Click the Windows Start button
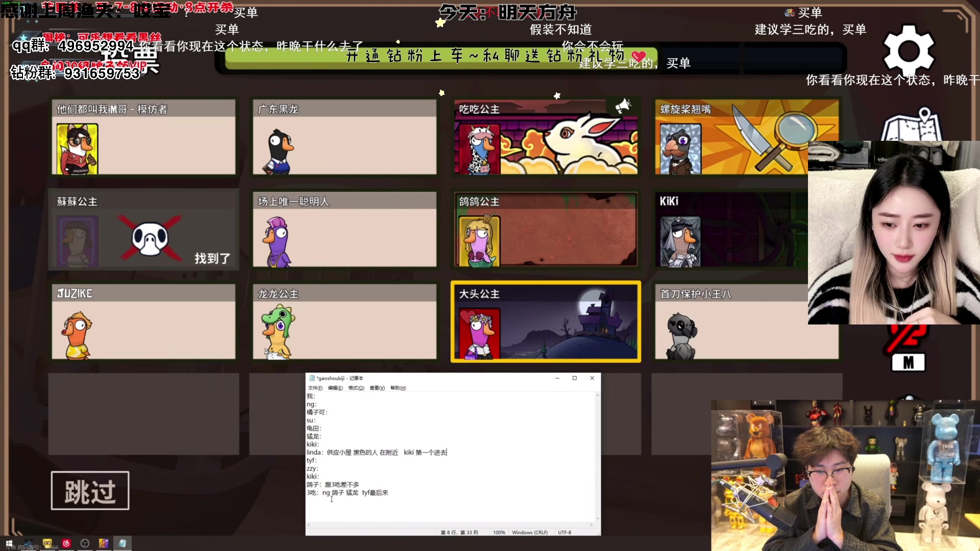 [9, 543]
